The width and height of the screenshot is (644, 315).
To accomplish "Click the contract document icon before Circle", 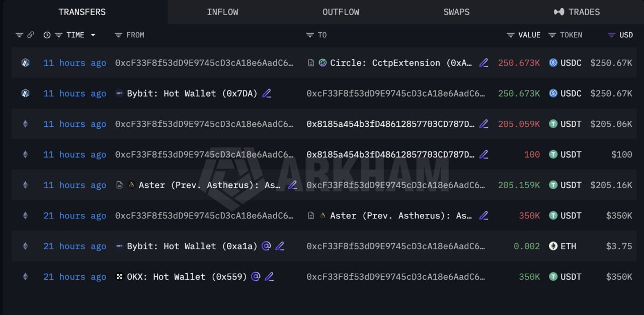I will pos(311,63).
